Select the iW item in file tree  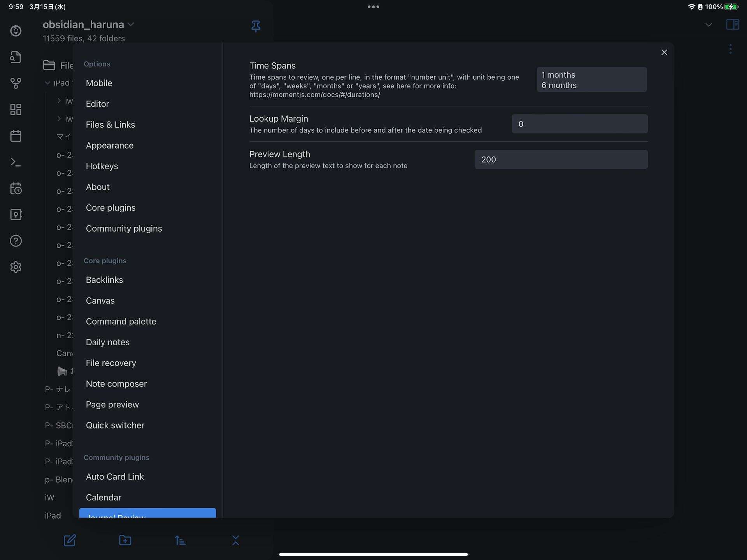(49, 497)
